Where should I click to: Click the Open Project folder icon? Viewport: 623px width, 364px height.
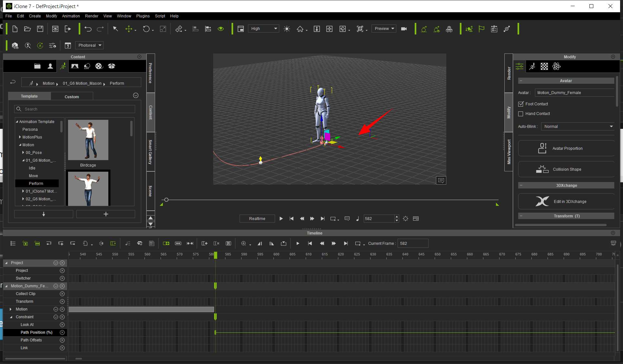point(27,29)
